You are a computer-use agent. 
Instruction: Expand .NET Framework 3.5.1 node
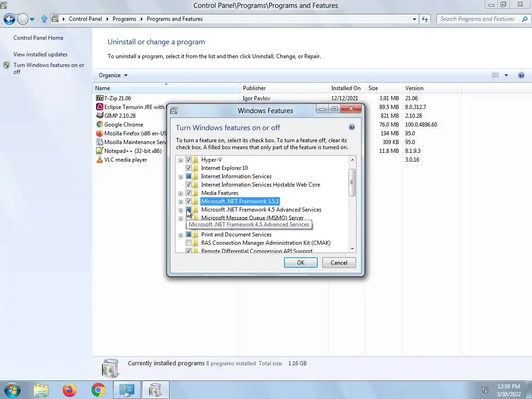[181, 201]
